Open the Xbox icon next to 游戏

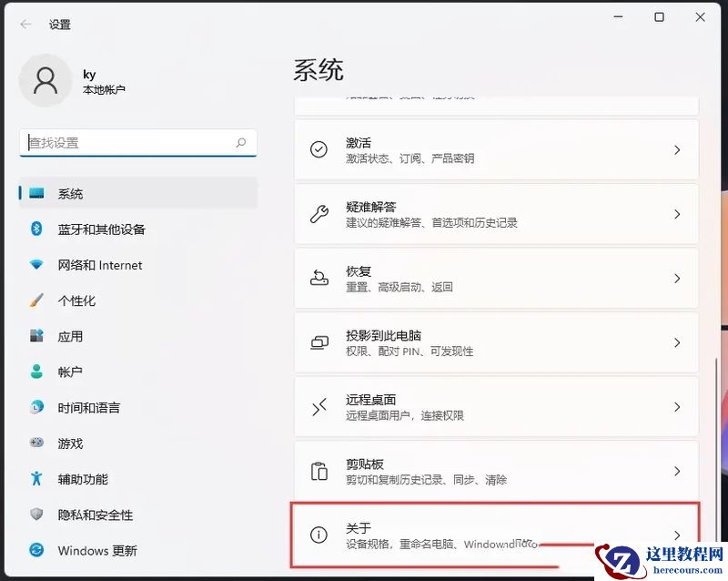click(x=35, y=443)
